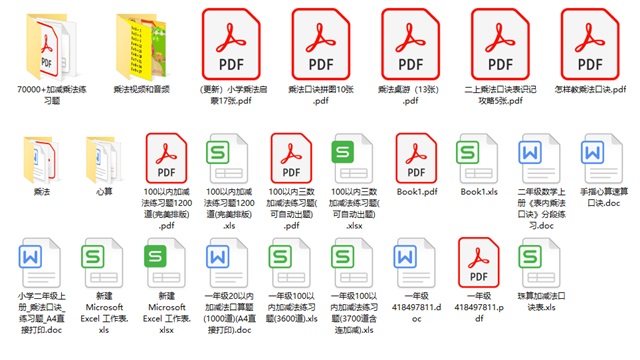Viewport: 640px width, 360px height.
Task: Click file name 乘法口诀拼图10张.pdf
Action: [x=321, y=95]
